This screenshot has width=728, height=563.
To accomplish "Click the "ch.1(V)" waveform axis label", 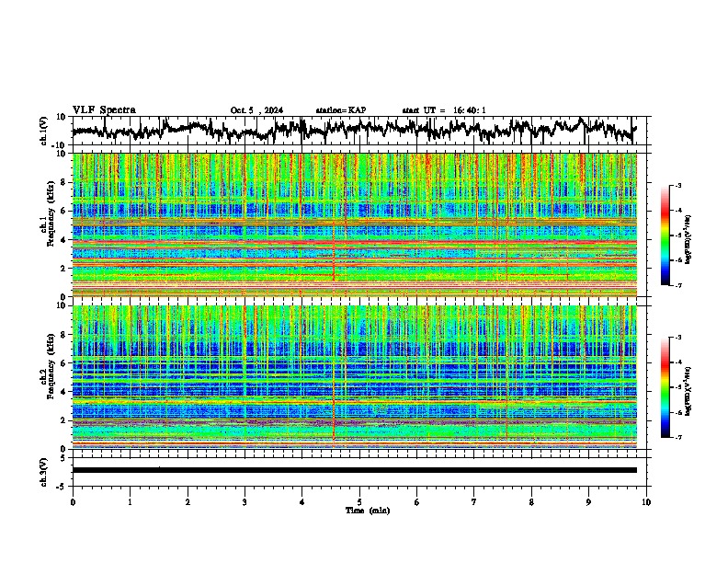I will 44,131.
